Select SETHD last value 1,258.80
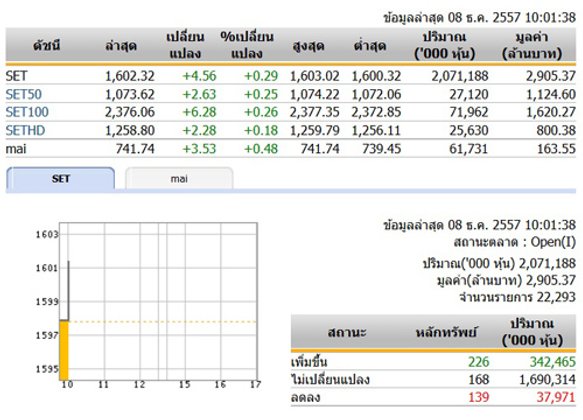 pyautogui.click(x=130, y=130)
